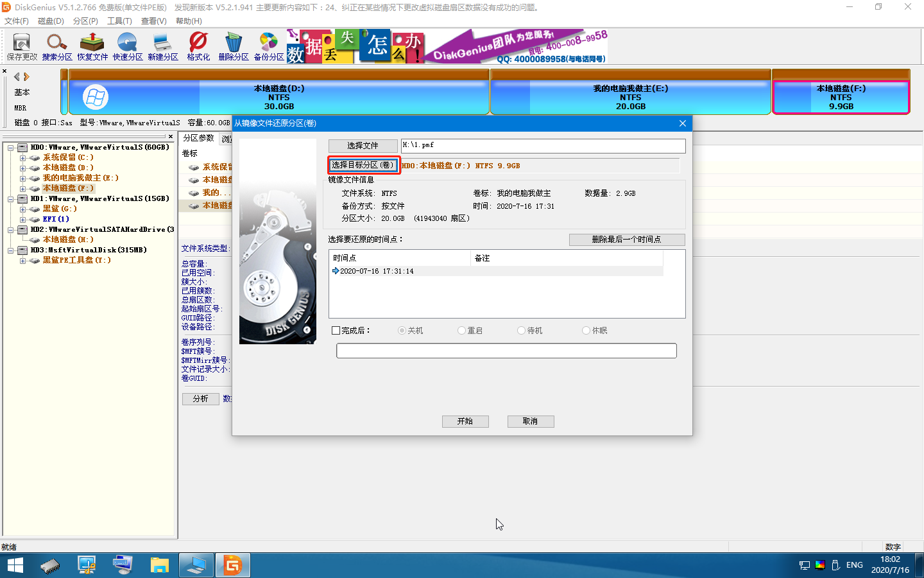Click the 分析 button in the parameters panel
The image size is (924, 578).
pyautogui.click(x=200, y=399)
